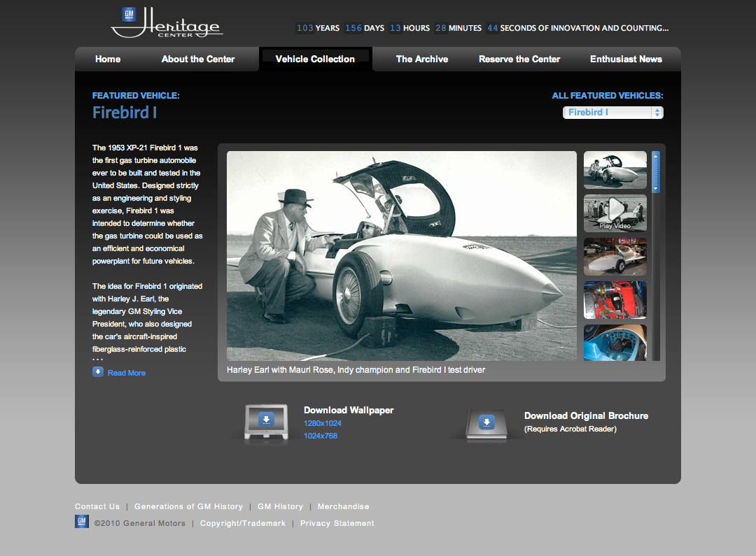Select the red turbine engine thumbnail
The width and height of the screenshot is (756, 556).
click(615, 299)
